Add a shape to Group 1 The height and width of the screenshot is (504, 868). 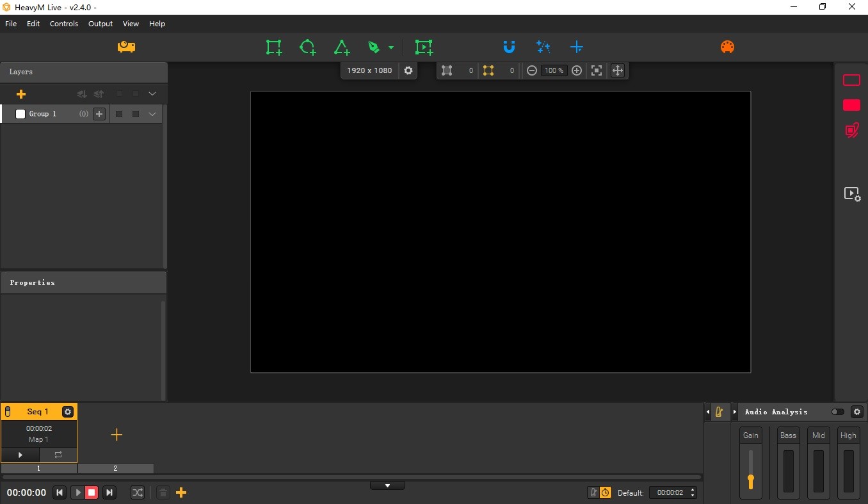[99, 114]
